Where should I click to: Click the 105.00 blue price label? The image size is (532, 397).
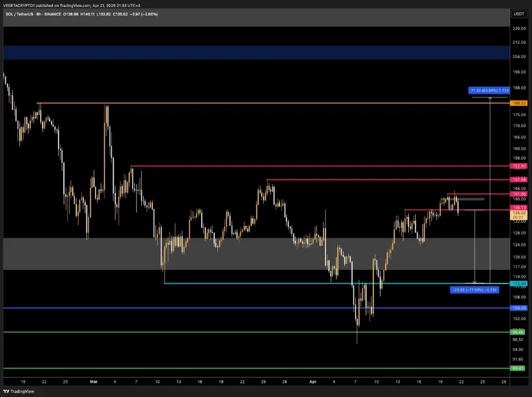coord(518,308)
